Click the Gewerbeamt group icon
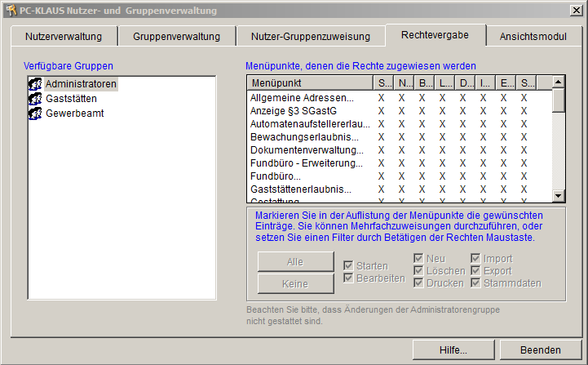This screenshot has width=588, height=365. [x=35, y=114]
